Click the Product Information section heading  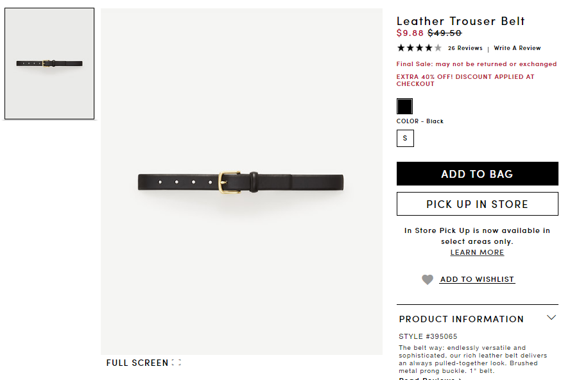click(462, 319)
